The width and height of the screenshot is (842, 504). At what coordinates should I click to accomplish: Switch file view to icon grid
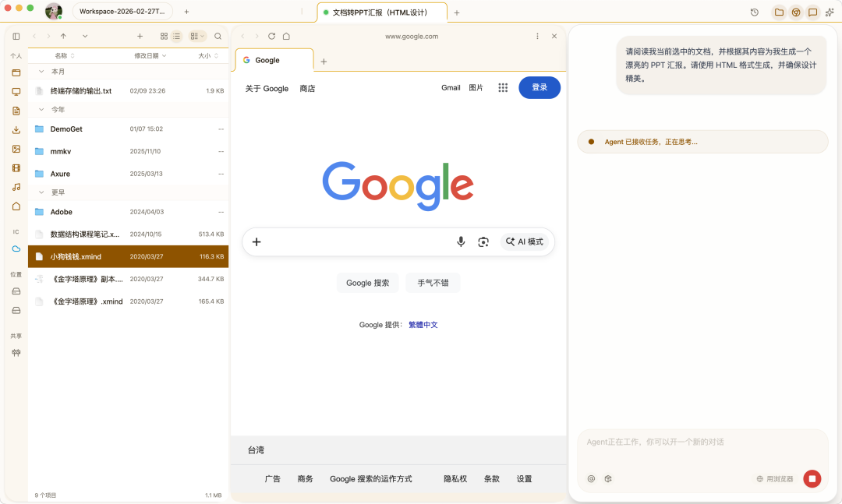click(164, 36)
